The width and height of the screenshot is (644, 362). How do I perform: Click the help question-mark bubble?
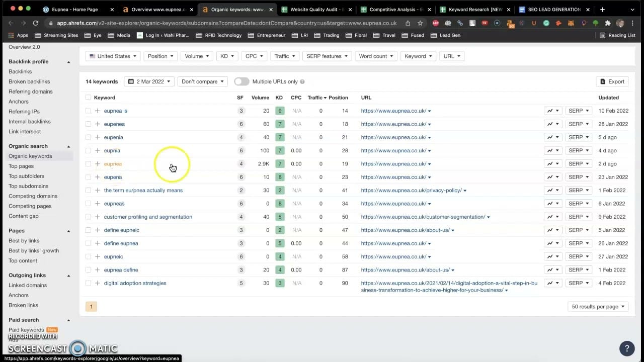point(627,348)
